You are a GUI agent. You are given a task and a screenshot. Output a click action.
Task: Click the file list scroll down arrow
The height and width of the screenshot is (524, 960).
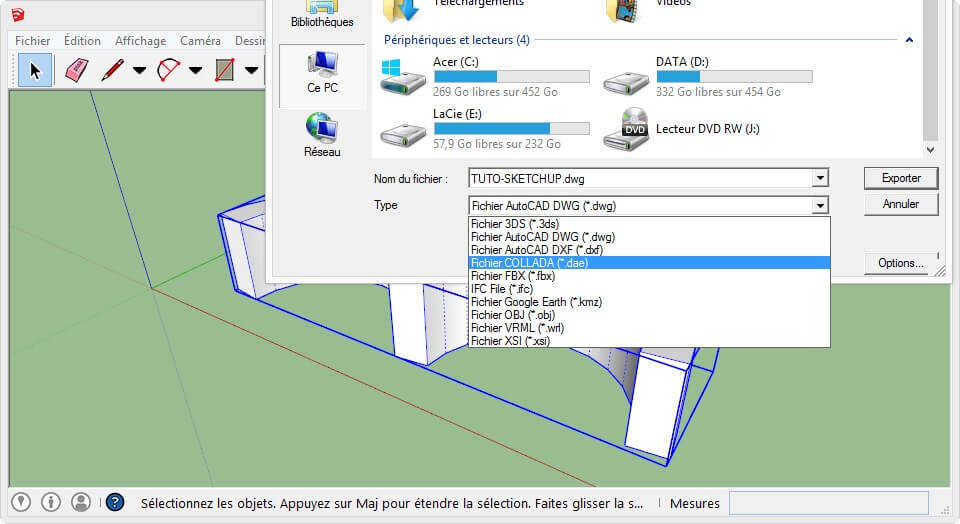click(931, 149)
